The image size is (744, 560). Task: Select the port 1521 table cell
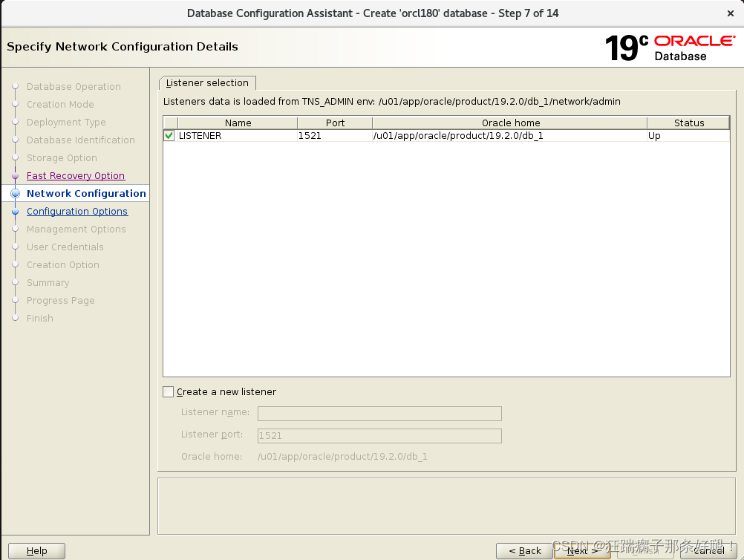click(x=335, y=136)
